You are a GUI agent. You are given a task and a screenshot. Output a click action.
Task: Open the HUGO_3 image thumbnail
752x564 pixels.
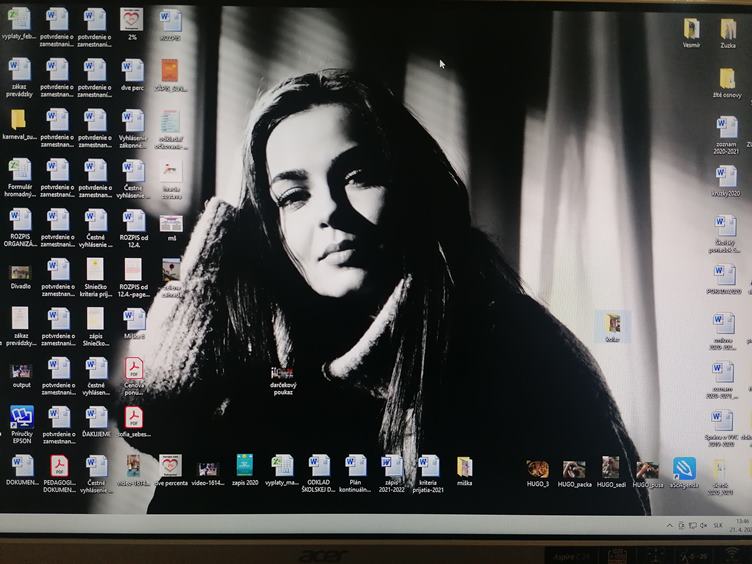coord(538,469)
